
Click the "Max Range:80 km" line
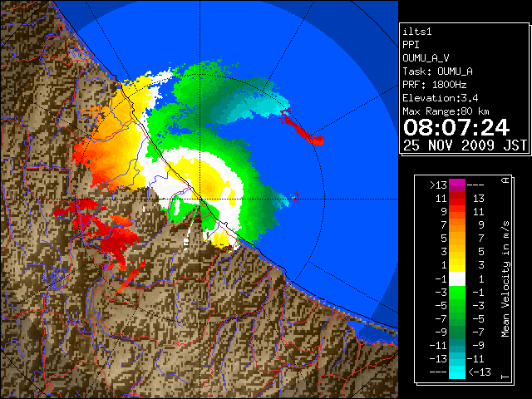[446, 111]
